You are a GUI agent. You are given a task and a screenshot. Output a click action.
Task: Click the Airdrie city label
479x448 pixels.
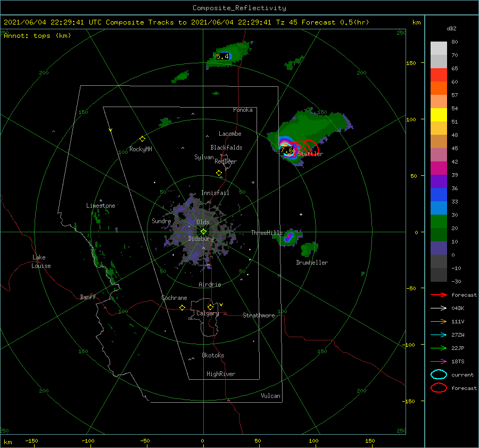[210, 284]
